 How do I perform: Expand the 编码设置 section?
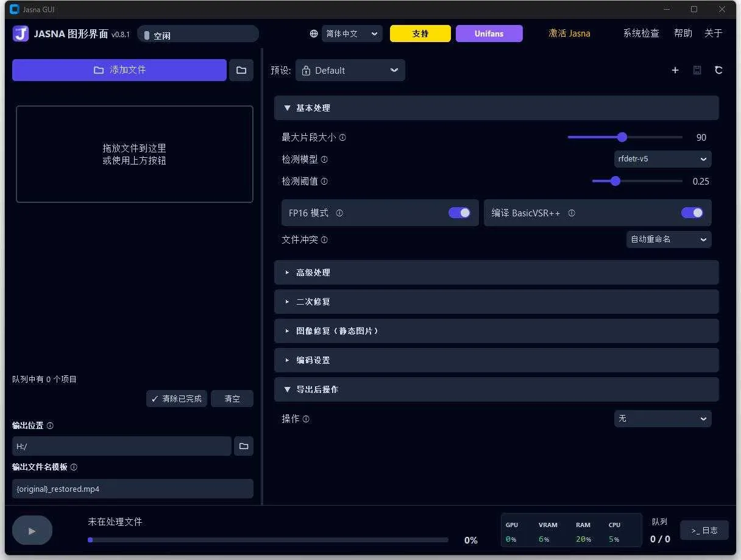[x=497, y=360]
